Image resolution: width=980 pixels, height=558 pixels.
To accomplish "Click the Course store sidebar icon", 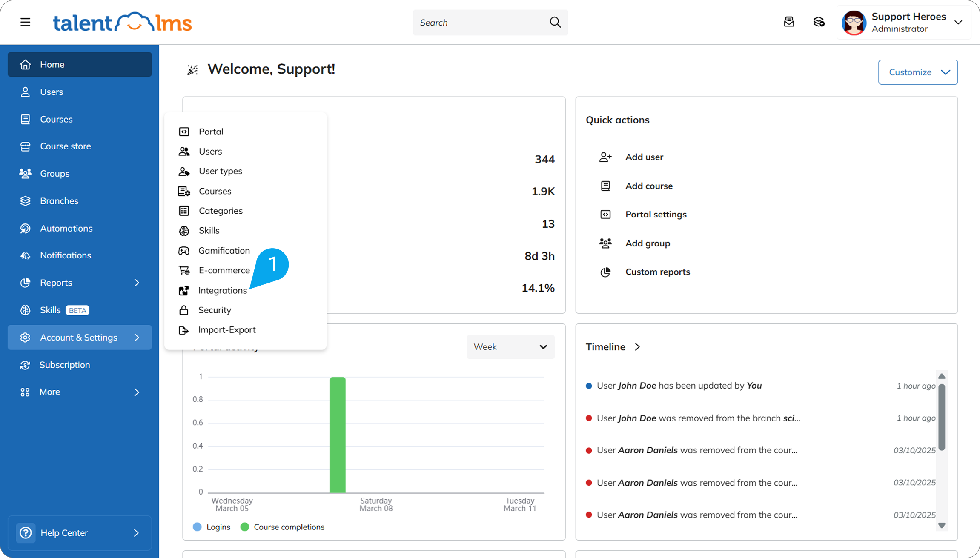I will click(25, 146).
